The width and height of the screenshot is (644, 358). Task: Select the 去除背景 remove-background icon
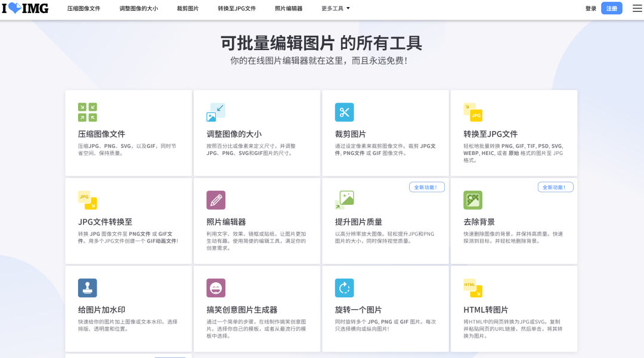pyautogui.click(x=473, y=200)
